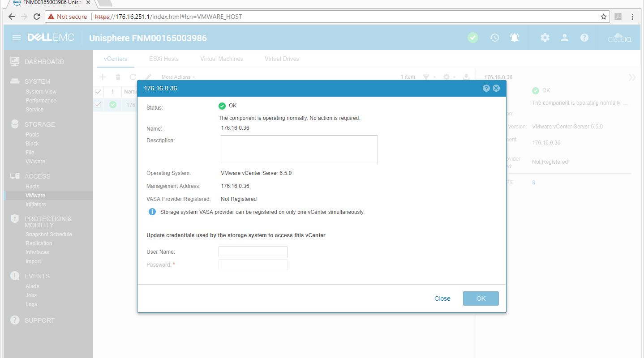Click the Protection & Mobility shield icon
Image resolution: width=644 pixels, height=358 pixels.
[x=15, y=219]
